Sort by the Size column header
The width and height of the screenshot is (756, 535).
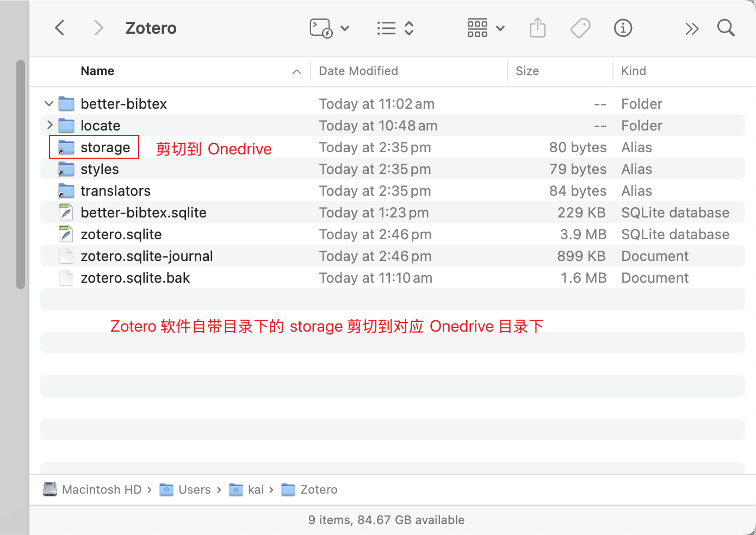pyautogui.click(x=527, y=71)
